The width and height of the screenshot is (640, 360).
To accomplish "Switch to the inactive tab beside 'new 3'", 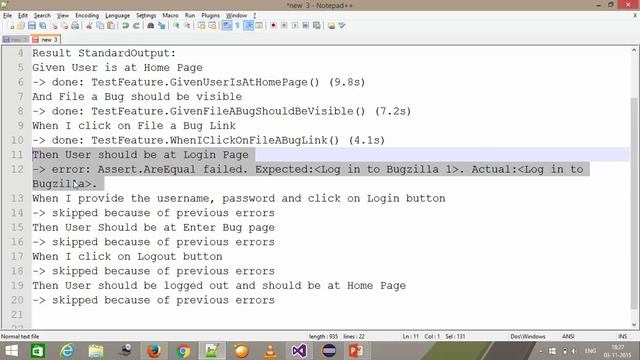I will 15,40.
